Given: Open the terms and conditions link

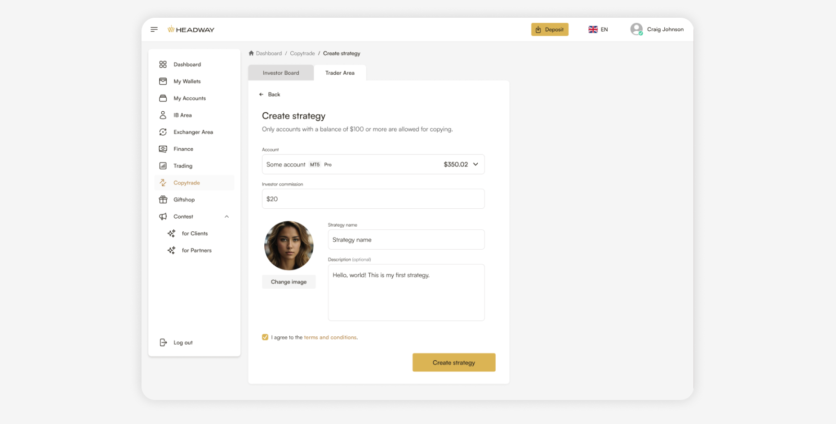Looking at the screenshot, I should tap(330, 337).
